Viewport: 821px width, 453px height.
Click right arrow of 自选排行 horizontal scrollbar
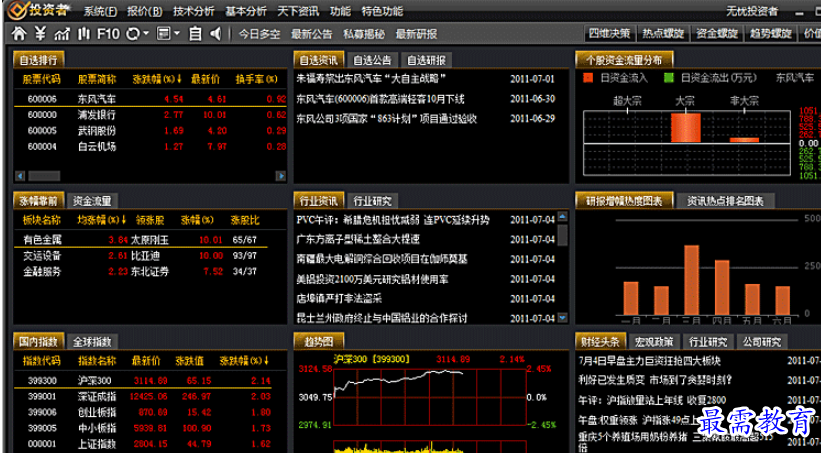pyautogui.click(x=281, y=176)
